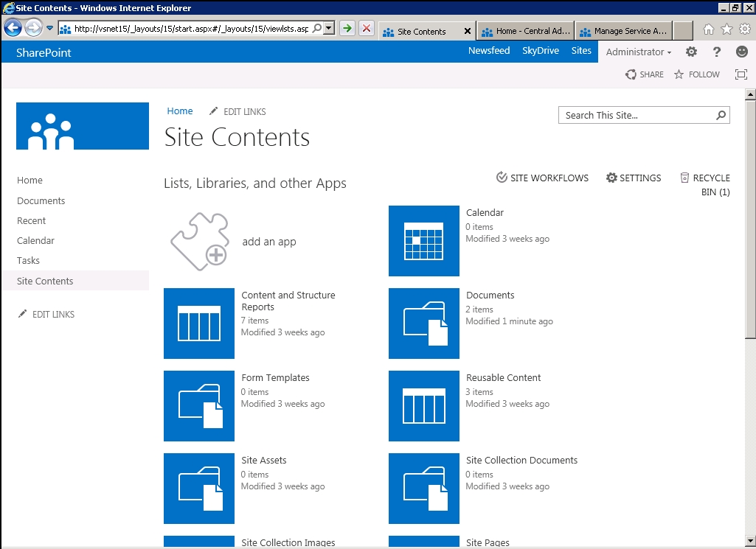Go to Tasks in left navigation
756x549 pixels.
(29, 261)
